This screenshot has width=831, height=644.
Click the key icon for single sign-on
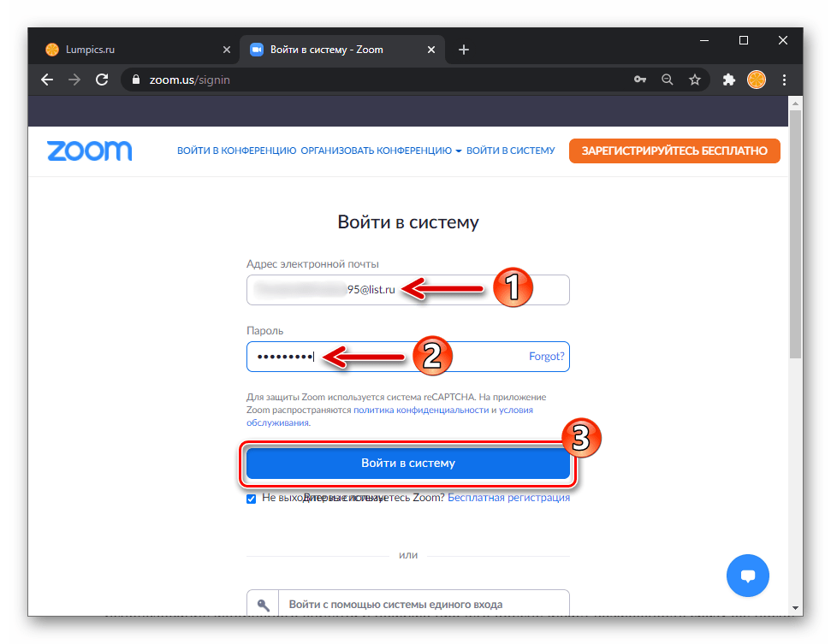tap(263, 605)
